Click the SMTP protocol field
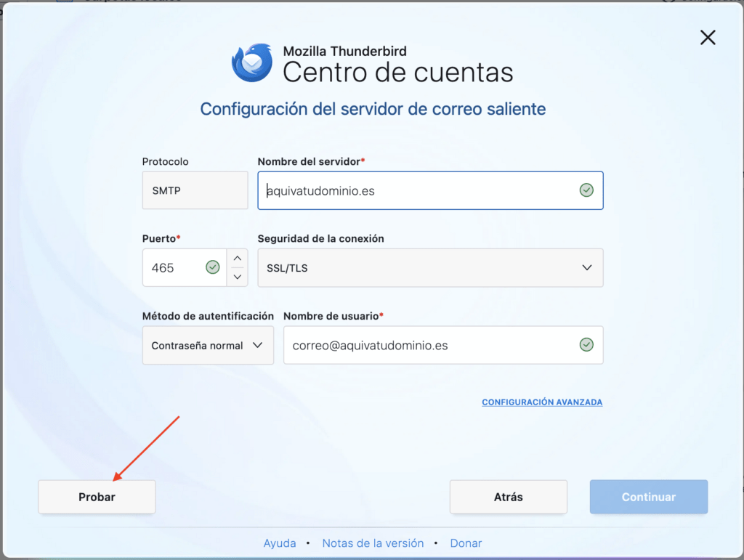 click(x=195, y=190)
